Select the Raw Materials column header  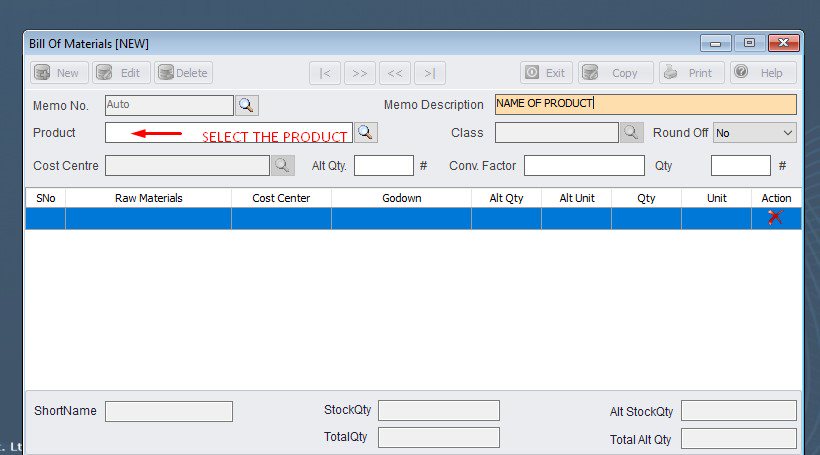148,198
